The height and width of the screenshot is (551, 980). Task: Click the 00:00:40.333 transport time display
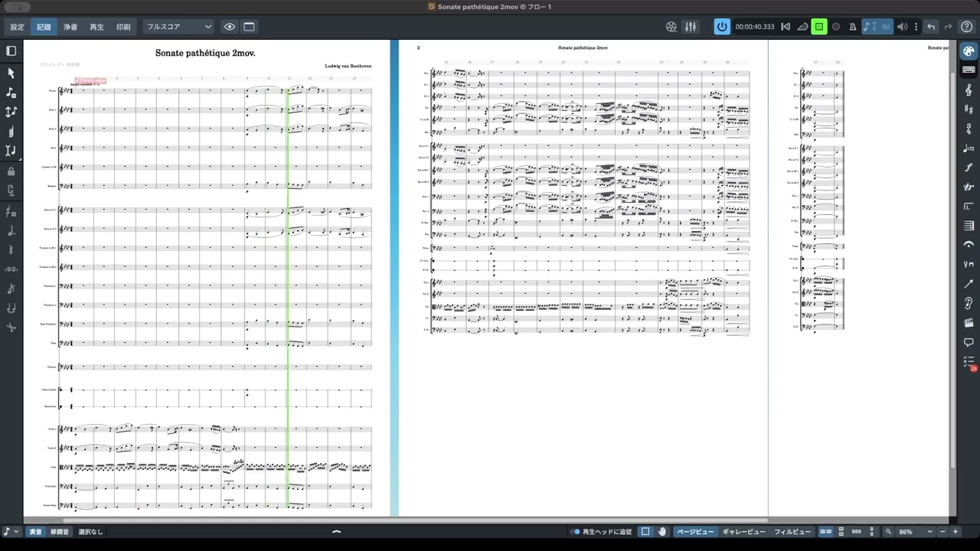pyautogui.click(x=755, y=27)
